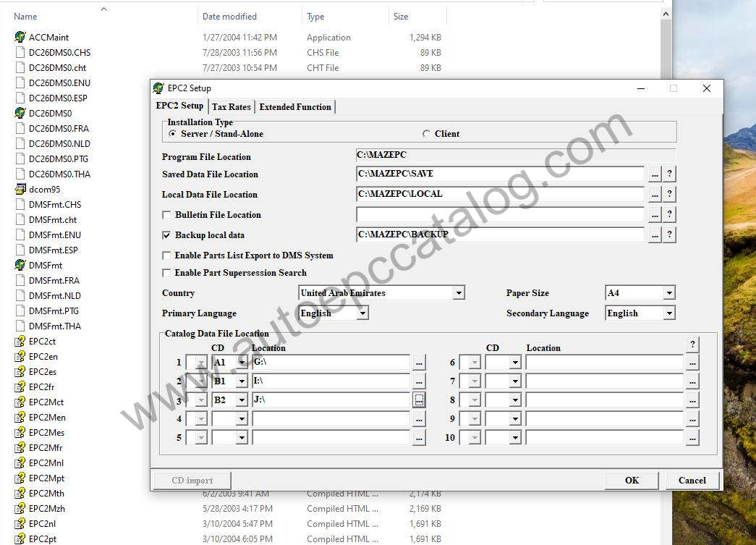
Task: Switch to the Extended Function tab
Action: click(x=295, y=107)
